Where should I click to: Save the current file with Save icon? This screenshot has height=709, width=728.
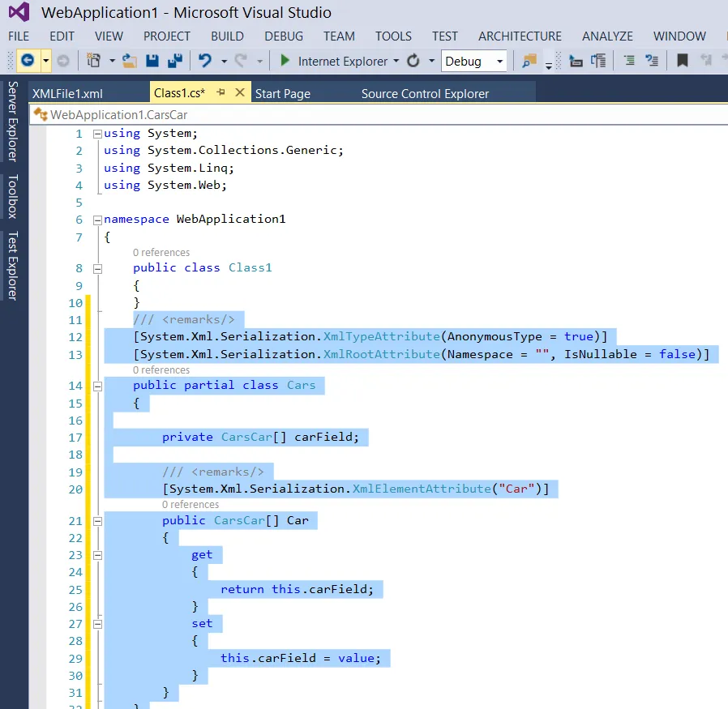coord(152,61)
